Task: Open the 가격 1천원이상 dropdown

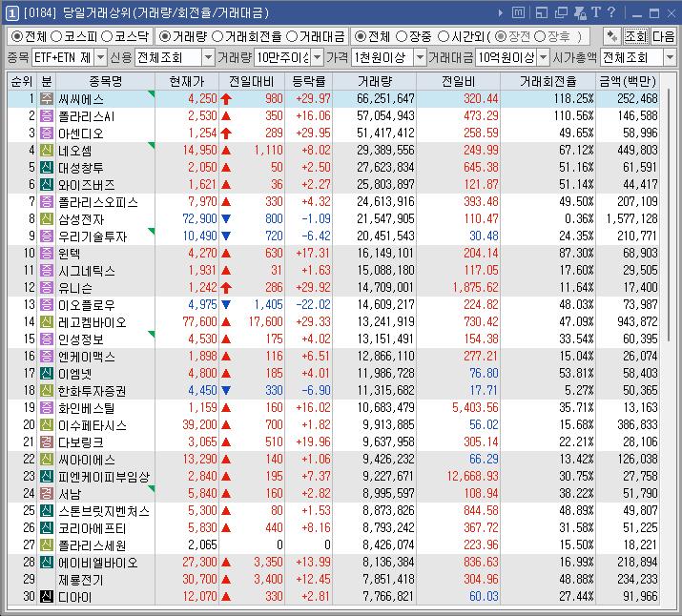Action: pyautogui.click(x=420, y=57)
